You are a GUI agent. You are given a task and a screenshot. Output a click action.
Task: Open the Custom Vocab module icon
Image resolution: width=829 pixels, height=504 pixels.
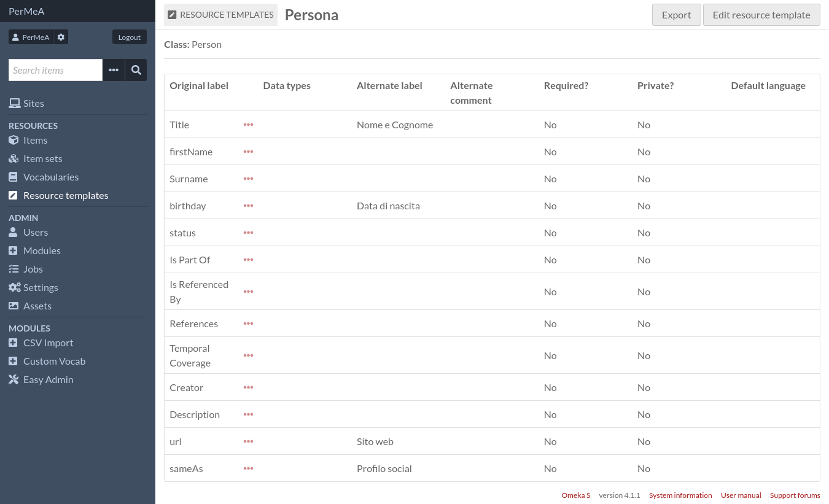pyautogui.click(x=13, y=361)
